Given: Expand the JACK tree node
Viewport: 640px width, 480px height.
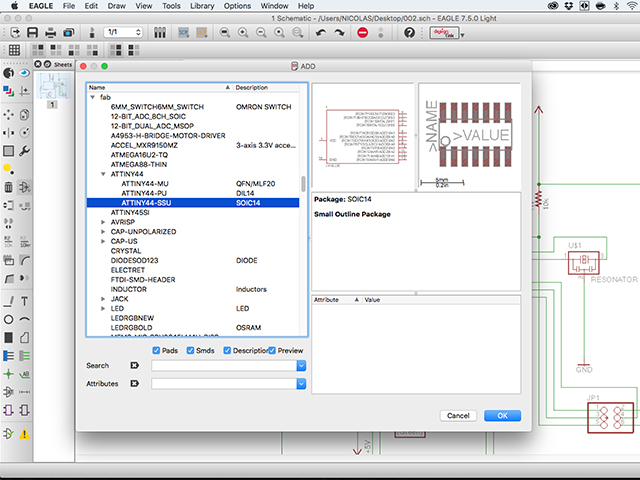Looking at the screenshot, I should pyautogui.click(x=103, y=299).
